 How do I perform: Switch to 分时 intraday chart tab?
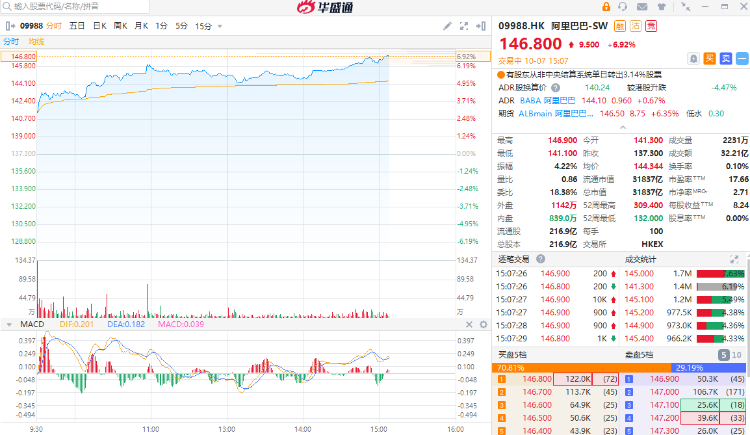pos(54,26)
